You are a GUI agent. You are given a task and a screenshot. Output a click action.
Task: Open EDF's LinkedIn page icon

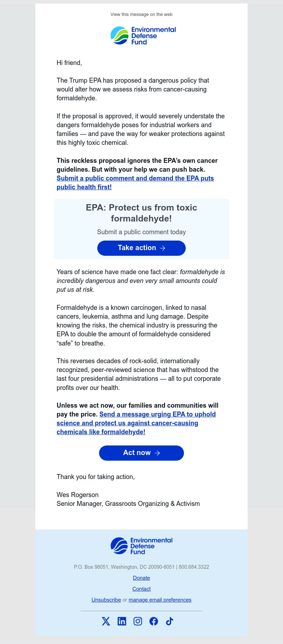122,621
